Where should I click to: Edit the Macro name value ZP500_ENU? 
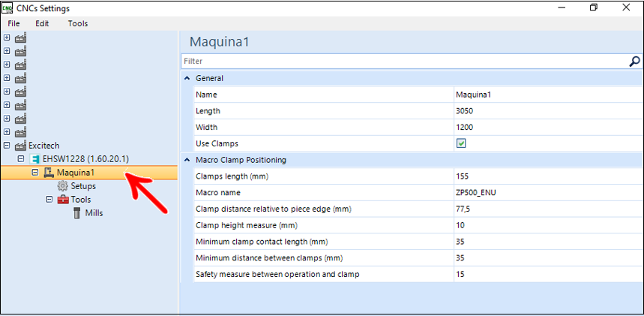click(x=549, y=193)
